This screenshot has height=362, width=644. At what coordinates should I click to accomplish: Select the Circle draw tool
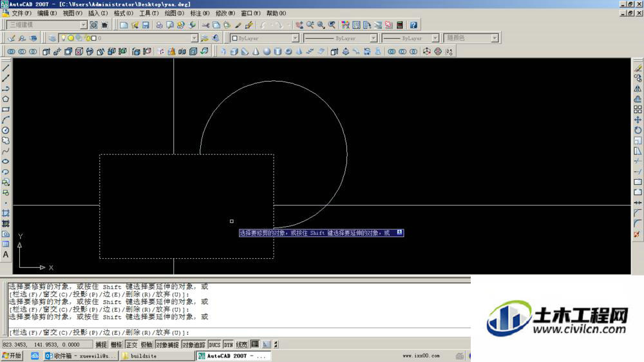[x=6, y=130]
